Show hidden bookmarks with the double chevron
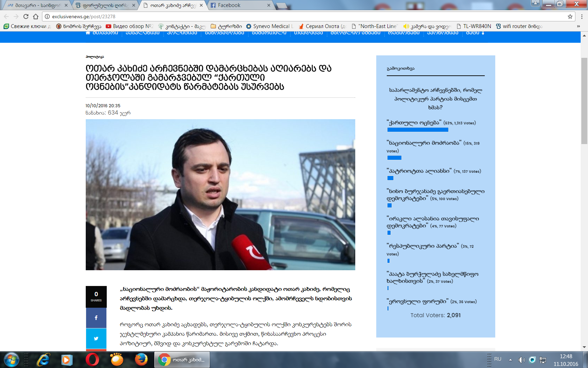 click(x=579, y=26)
